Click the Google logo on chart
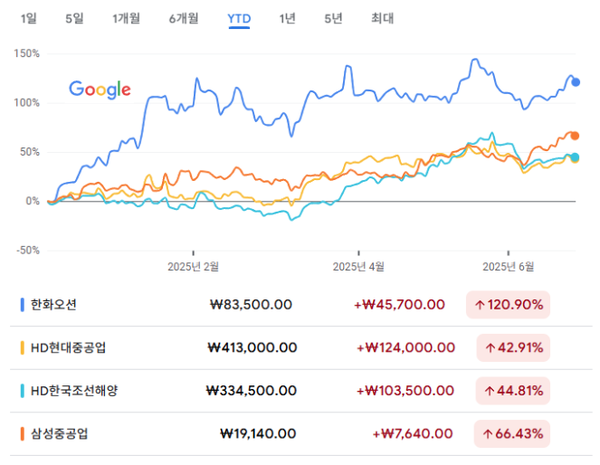The image size is (600, 465). (100, 89)
